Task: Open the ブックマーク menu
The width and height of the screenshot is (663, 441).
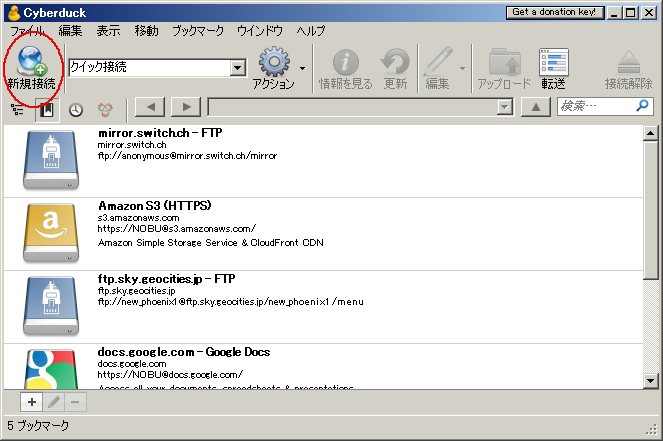Action: click(198, 31)
